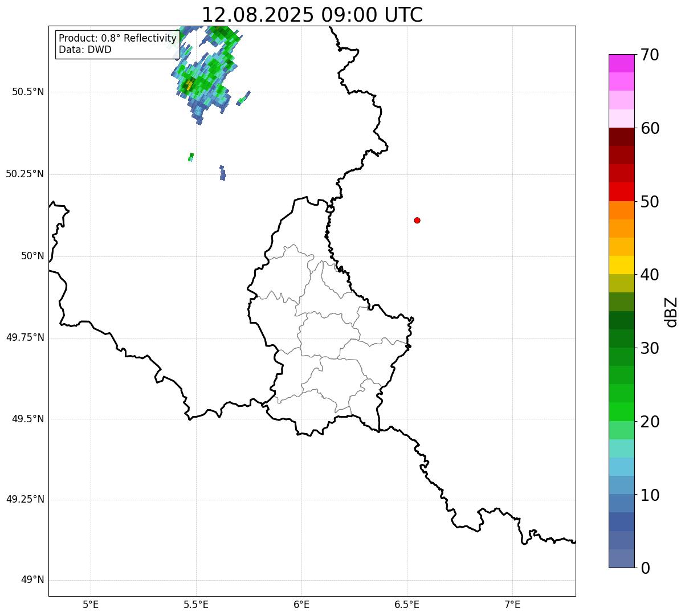Click the 49°N latitude label
The image size is (685, 616).
point(32,580)
